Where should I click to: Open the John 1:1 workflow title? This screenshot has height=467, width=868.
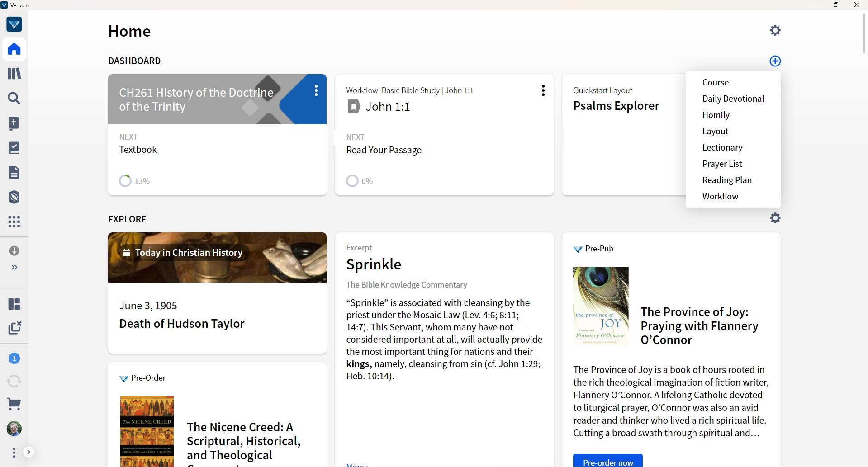[x=388, y=107]
